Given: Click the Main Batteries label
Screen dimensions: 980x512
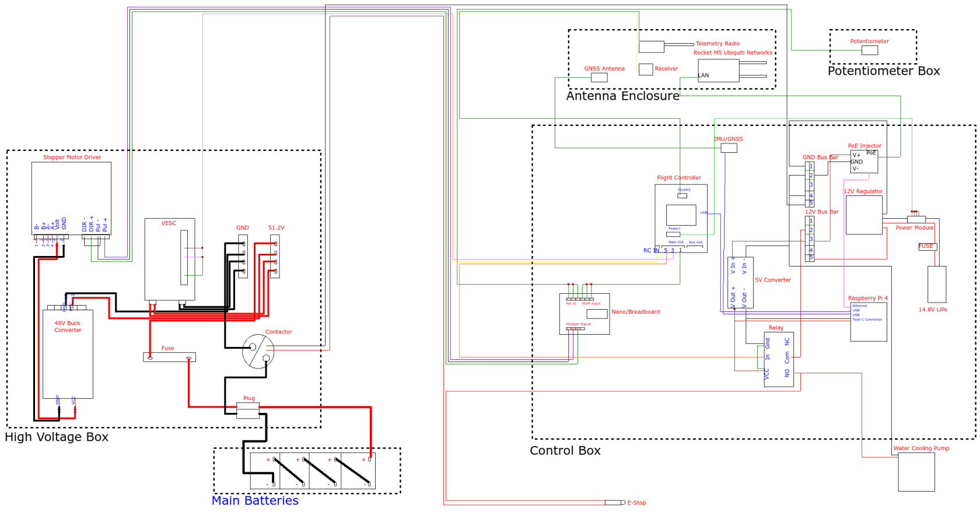Looking at the screenshot, I should pyautogui.click(x=255, y=500).
